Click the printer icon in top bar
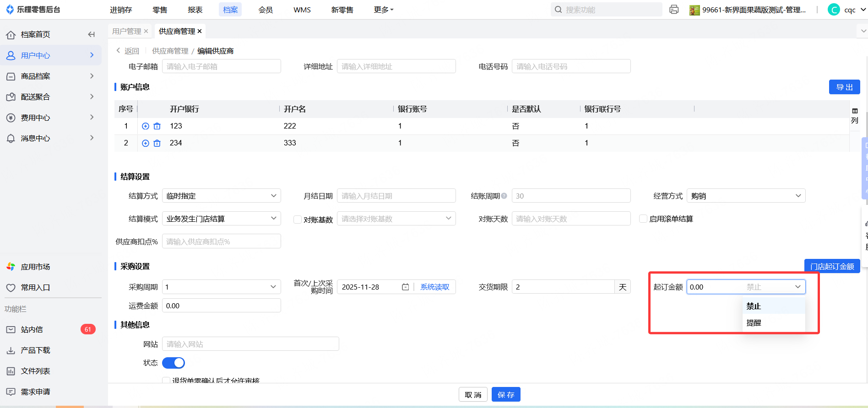Screen dimensions: 868x408 pyautogui.click(x=674, y=10)
